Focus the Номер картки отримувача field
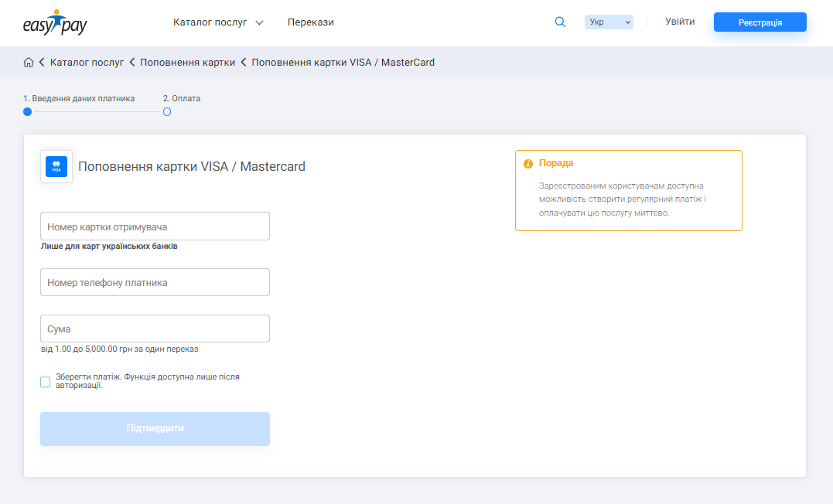The width and height of the screenshot is (833, 504). [x=155, y=226]
